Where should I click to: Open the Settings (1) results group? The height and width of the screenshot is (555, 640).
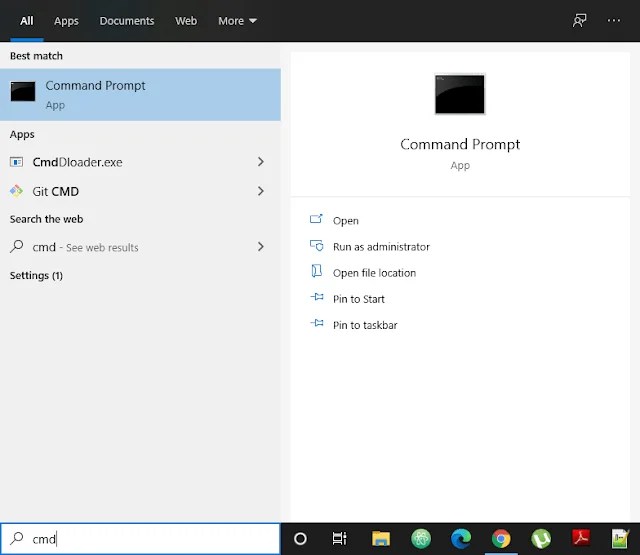tap(36, 275)
